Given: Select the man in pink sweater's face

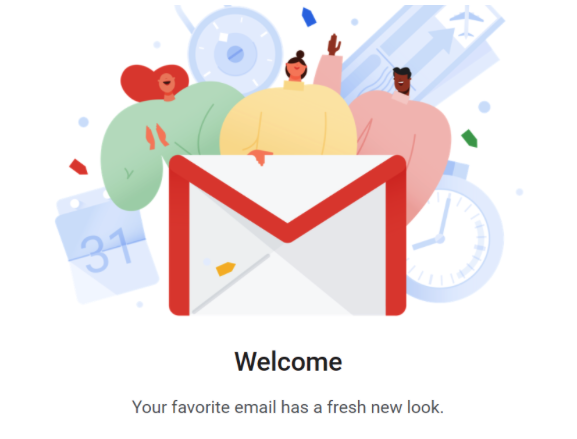Looking at the screenshot, I should [x=402, y=81].
